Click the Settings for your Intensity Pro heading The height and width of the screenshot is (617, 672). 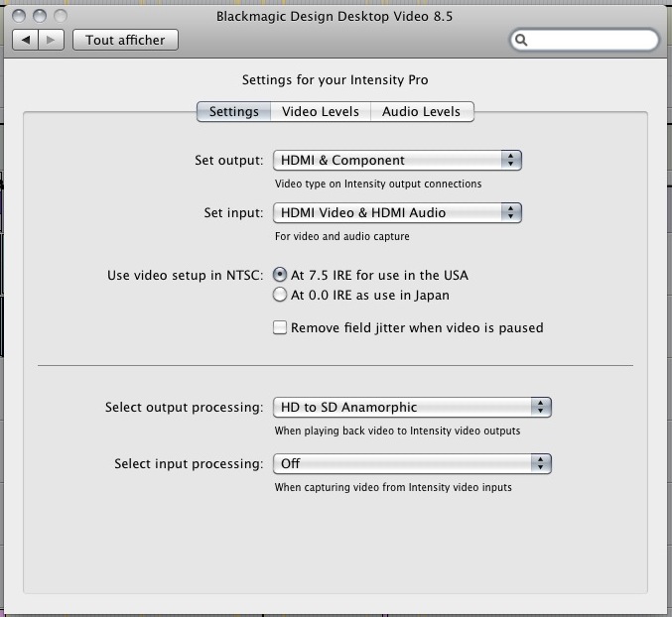click(x=336, y=80)
